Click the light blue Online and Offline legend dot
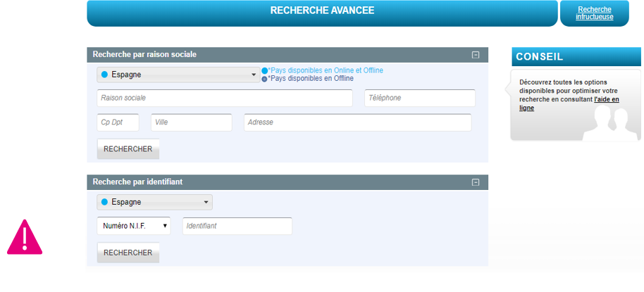Screen dimensions: 644x292 point(265,71)
